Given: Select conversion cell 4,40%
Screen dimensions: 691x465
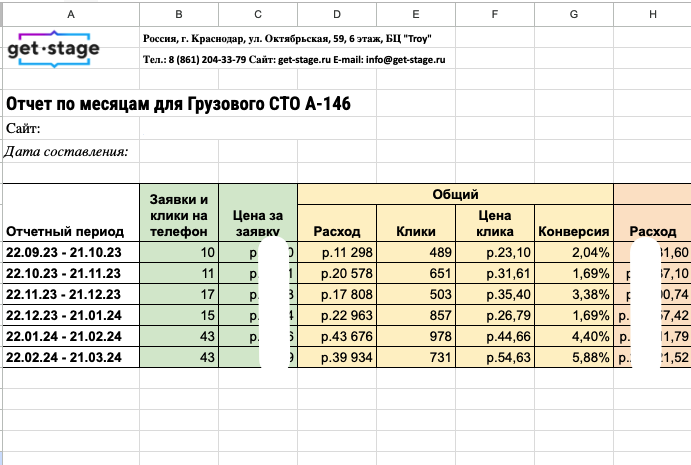Looking at the screenshot, I should tap(574, 336).
